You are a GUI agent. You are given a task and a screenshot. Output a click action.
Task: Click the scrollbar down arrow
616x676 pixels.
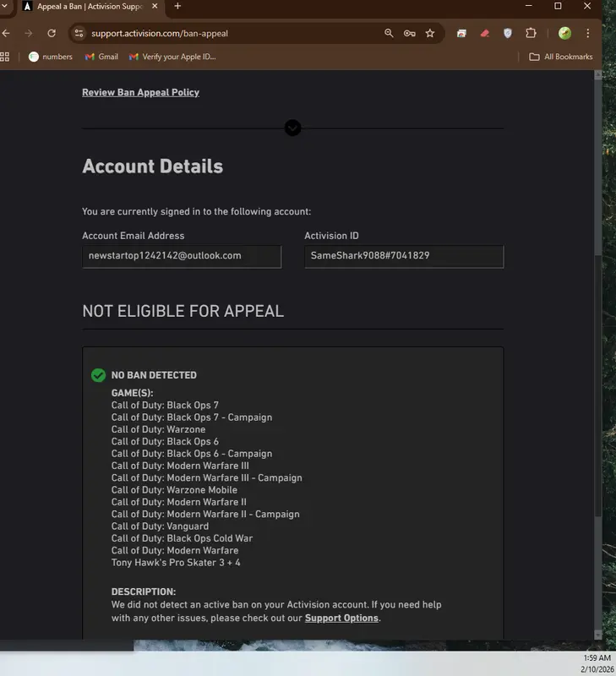598,635
